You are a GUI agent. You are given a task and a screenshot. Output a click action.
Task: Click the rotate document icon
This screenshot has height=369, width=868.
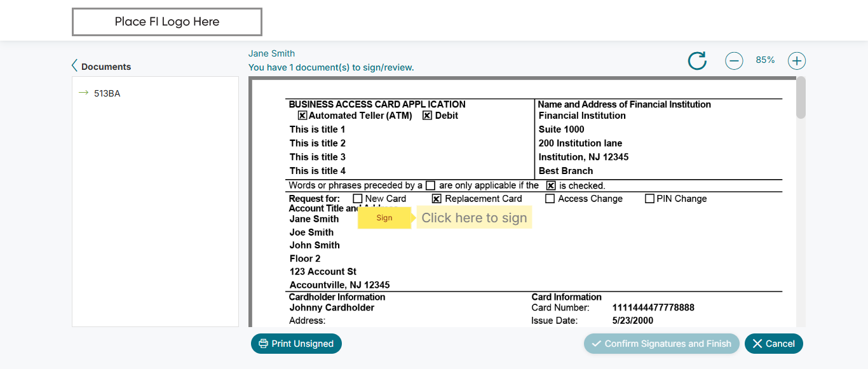point(697,61)
